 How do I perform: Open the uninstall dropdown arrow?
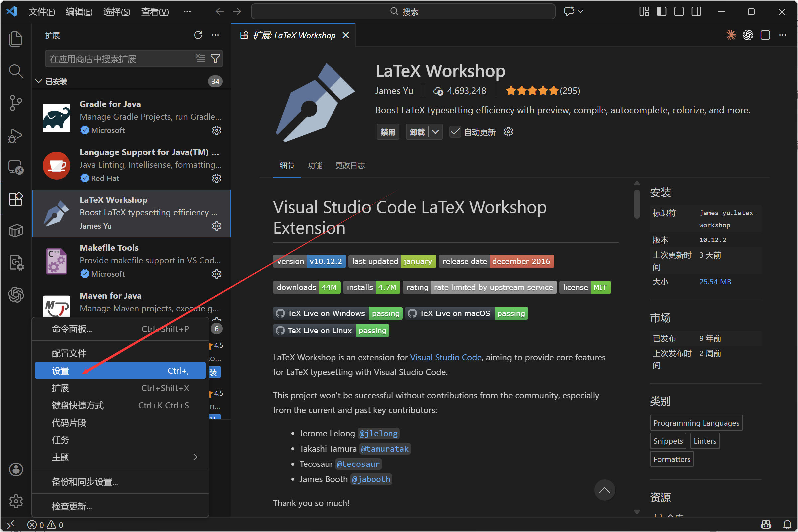(436, 132)
